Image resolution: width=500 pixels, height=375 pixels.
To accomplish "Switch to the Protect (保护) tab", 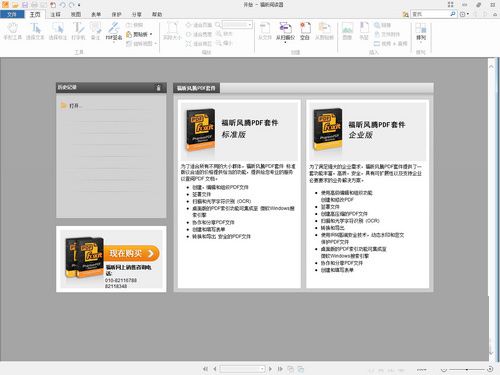I will pos(116,14).
